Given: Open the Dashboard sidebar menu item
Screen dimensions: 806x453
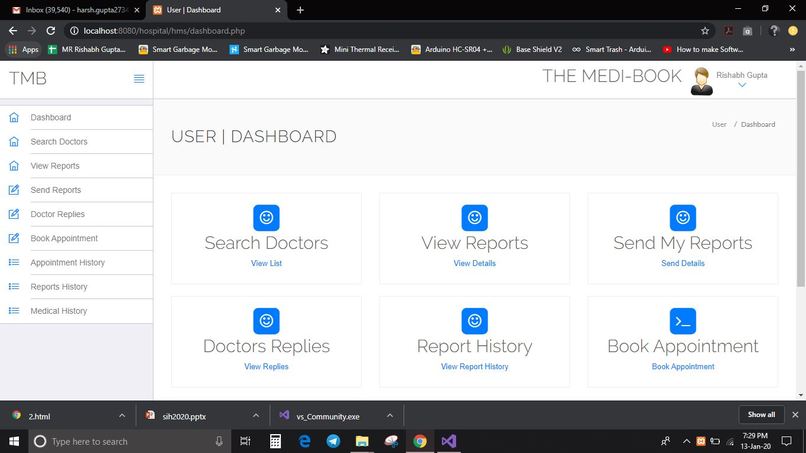Looking at the screenshot, I should tap(77, 117).
